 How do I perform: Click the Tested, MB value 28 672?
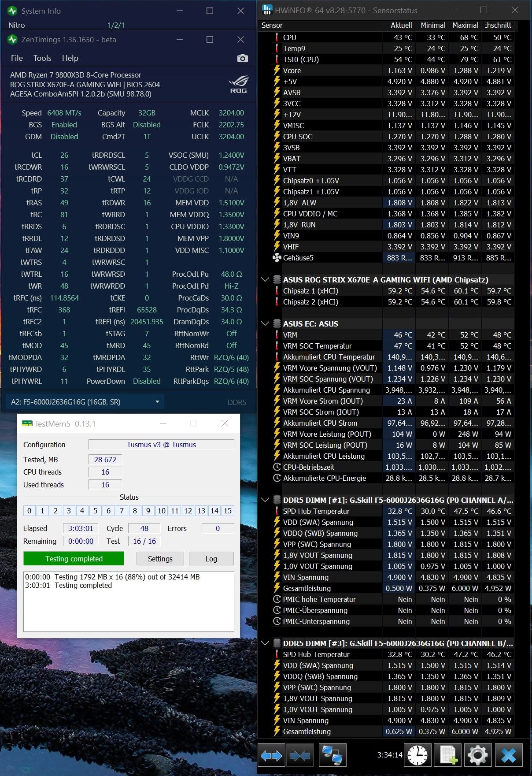click(x=105, y=460)
